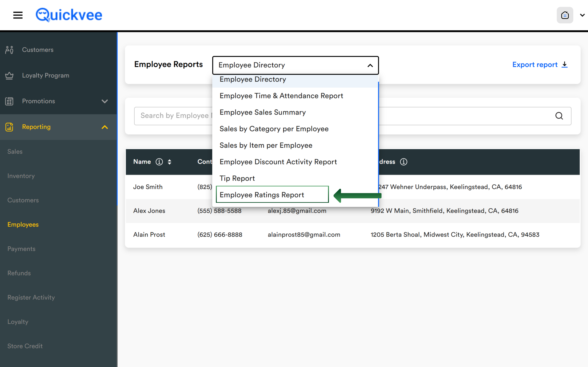Click the Address column info icon
Image resolution: width=588 pixels, height=367 pixels.
click(x=404, y=162)
